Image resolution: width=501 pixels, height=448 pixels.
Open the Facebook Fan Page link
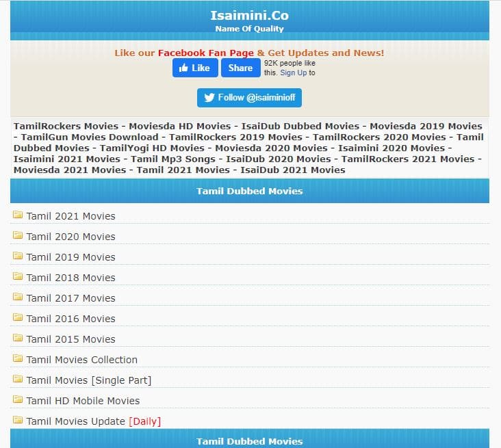tap(206, 53)
